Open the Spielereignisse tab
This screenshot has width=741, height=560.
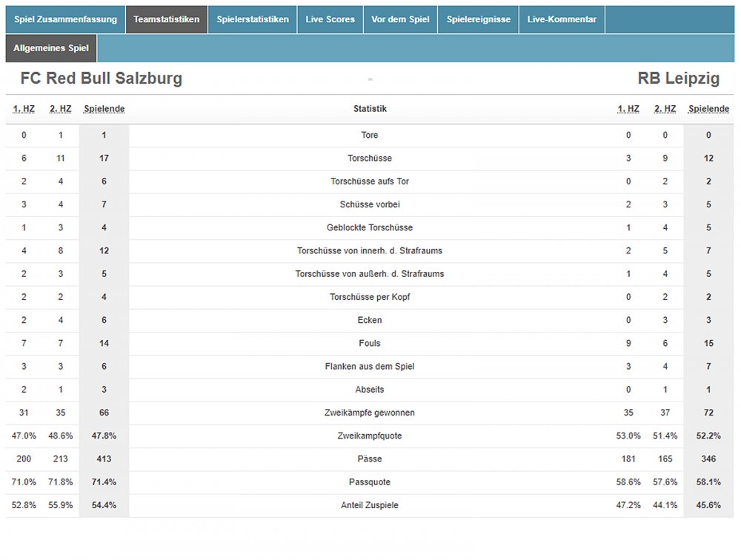[478, 19]
